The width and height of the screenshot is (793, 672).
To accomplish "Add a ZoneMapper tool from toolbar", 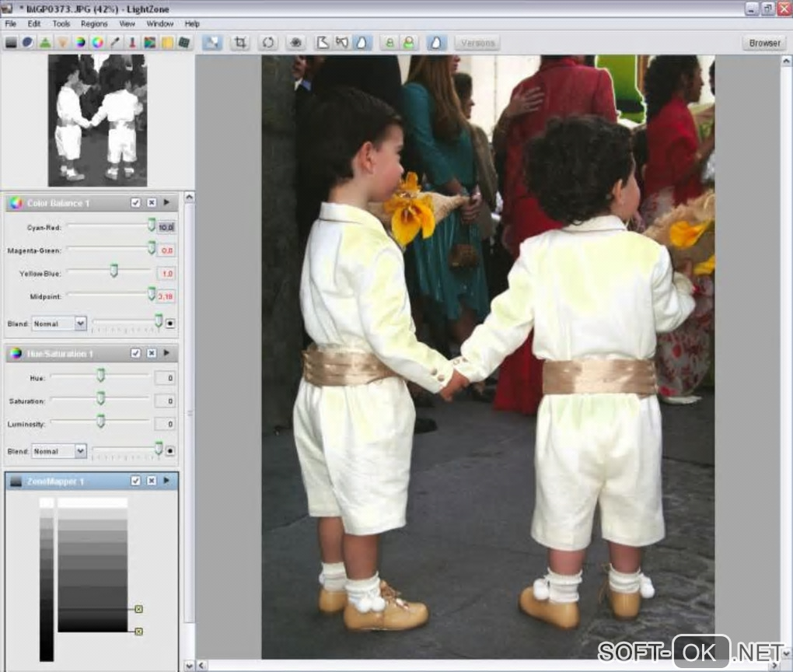I will tap(11, 43).
